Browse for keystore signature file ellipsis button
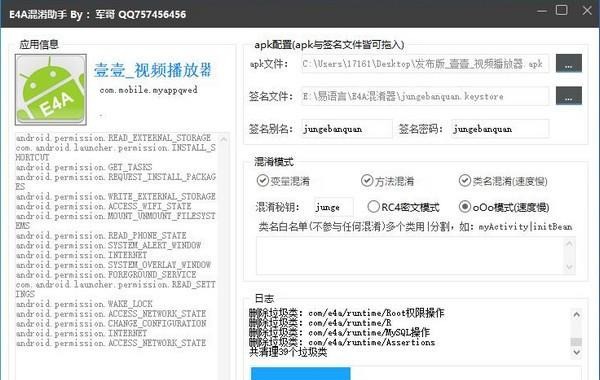 (569, 96)
